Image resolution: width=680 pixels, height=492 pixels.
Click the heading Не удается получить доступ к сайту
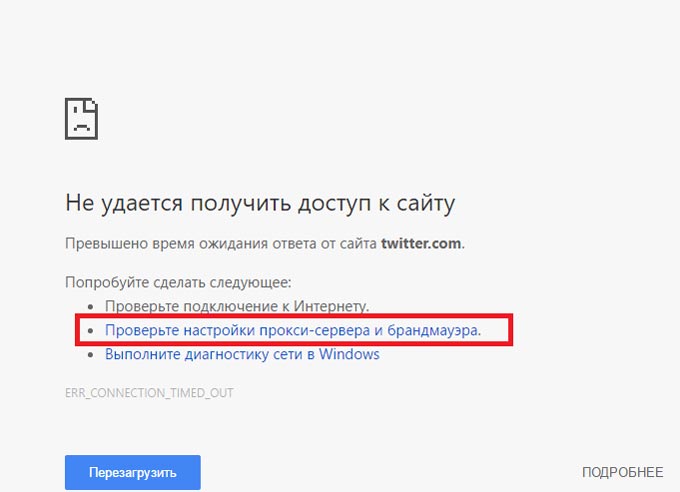(260, 203)
